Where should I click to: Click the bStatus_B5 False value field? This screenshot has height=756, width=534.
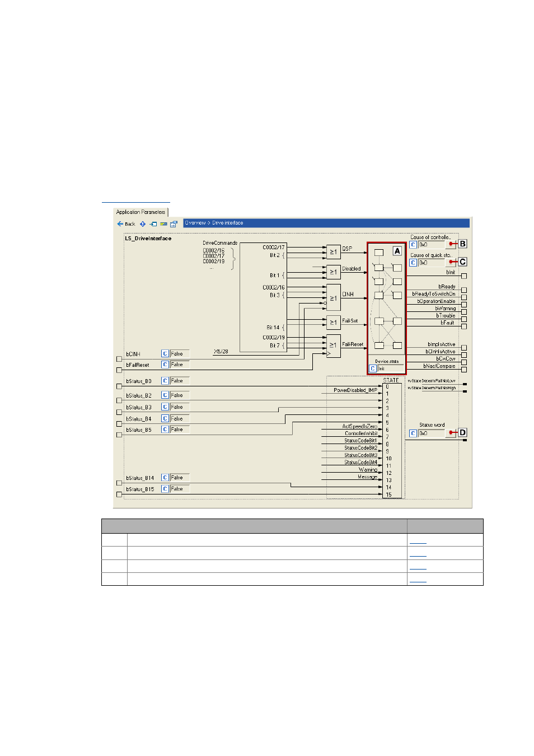(x=180, y=430)
